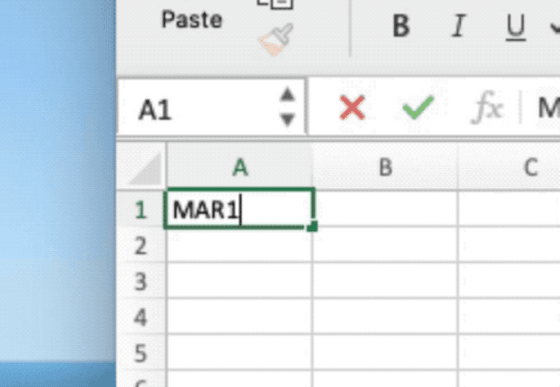Select column A header
The width and height of the screenshot is (560, 387).
click(x=240, y=167)
